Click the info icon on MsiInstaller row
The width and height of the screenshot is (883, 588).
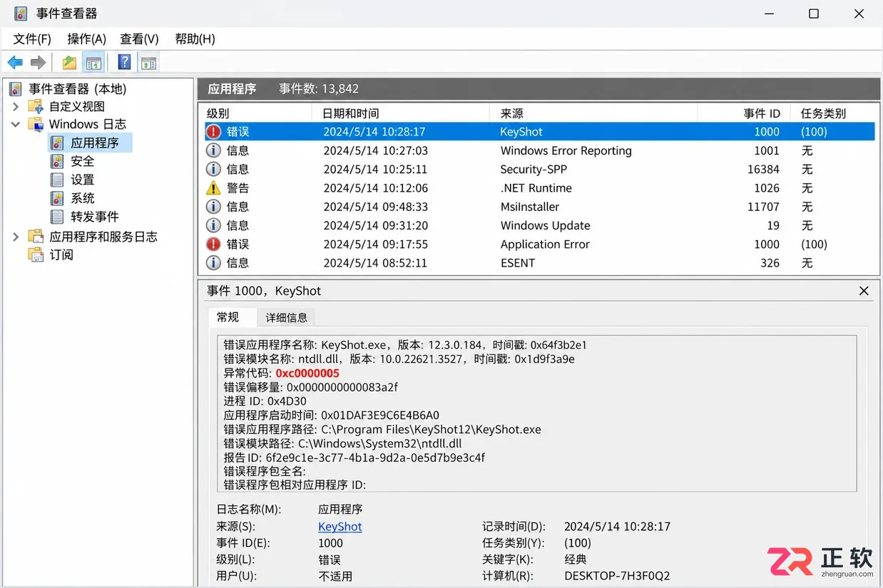coord(213,207)
